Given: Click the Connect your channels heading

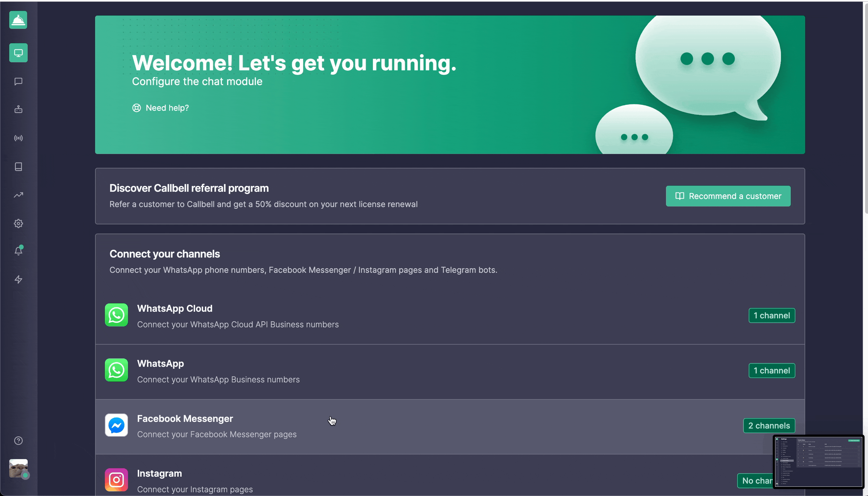Looking at the screenshot, I should point(165,254).
